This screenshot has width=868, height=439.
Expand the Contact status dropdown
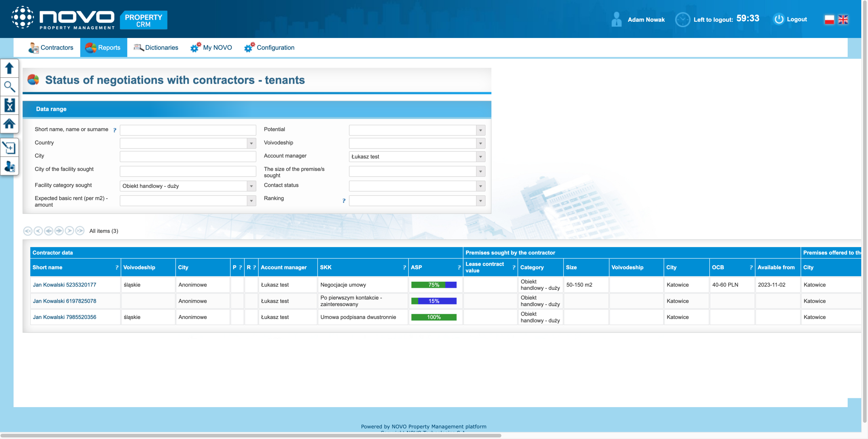pyautogui.click(x=480, y=186)
